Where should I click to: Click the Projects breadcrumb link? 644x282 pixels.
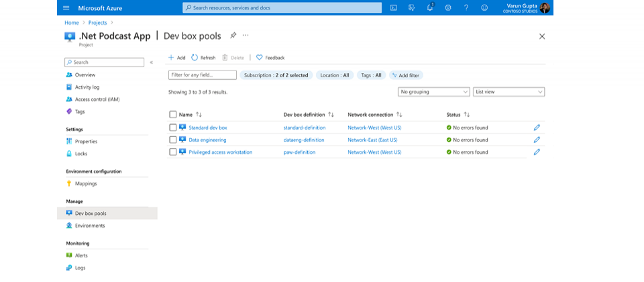click(x=98, y=23)
